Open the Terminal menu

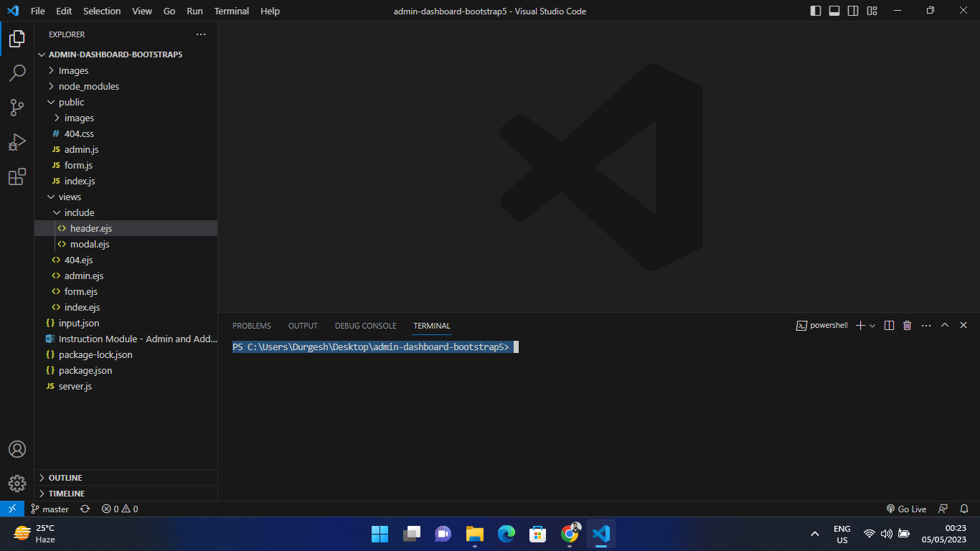click(231, 11)
